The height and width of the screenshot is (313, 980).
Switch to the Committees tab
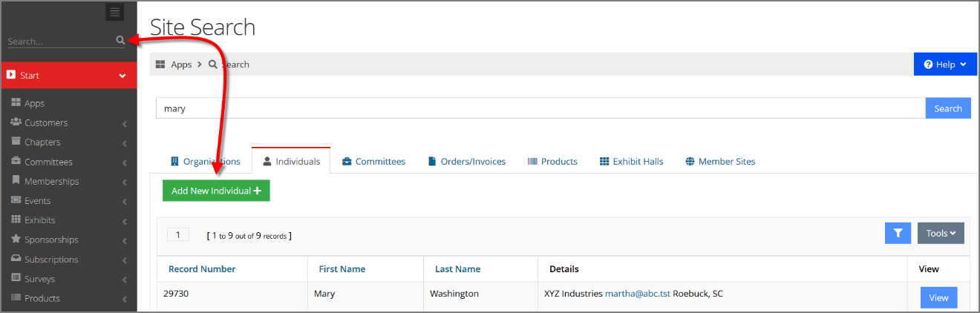point(373,161)
